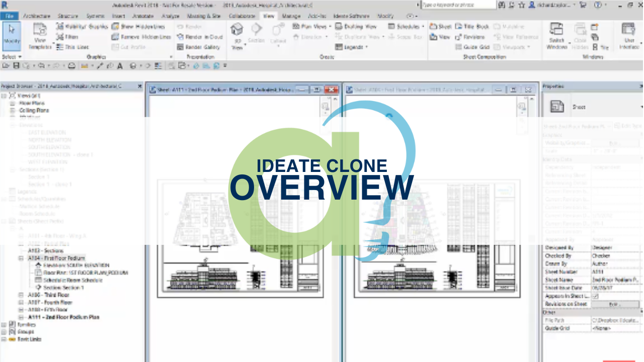Launch Render in Cloud

(x=200, y=37)
